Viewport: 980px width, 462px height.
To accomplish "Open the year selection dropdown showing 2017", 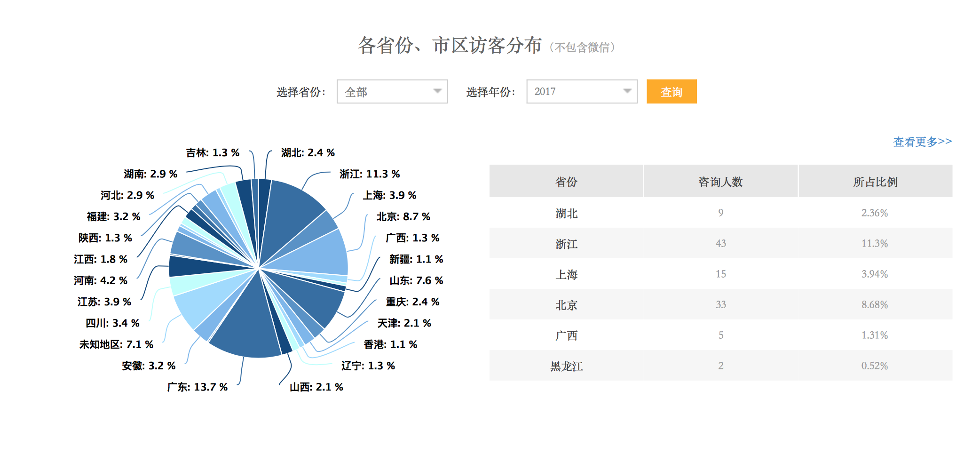I will (x=581, y=92).
